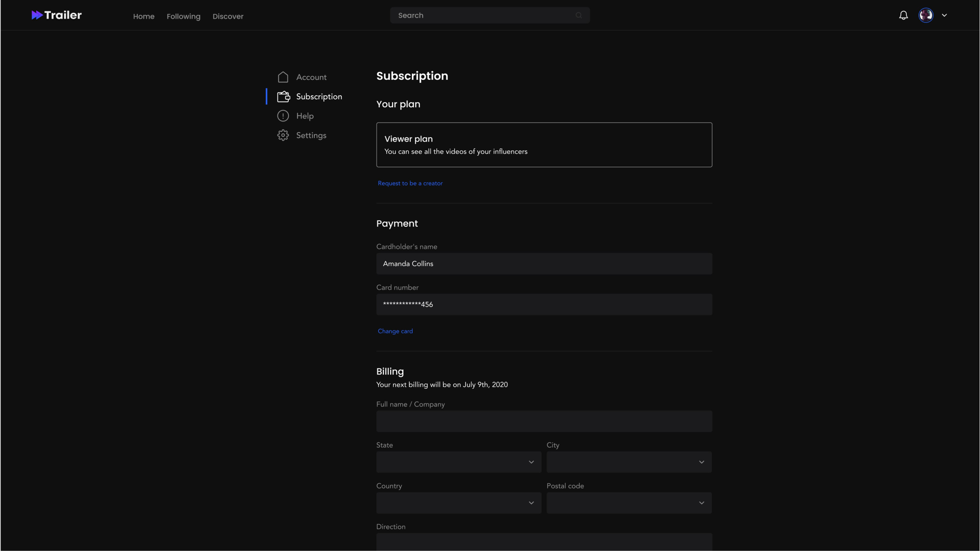Open the Country dropdown

coord(458,503)
